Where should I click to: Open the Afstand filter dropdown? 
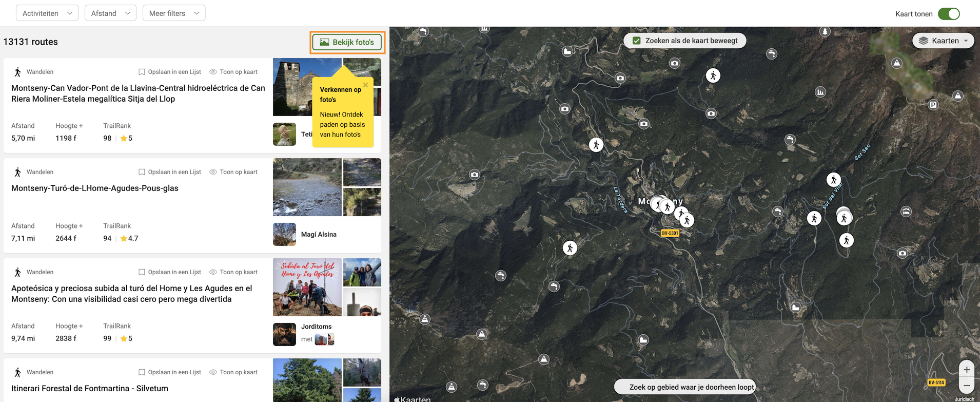point(110,13)
